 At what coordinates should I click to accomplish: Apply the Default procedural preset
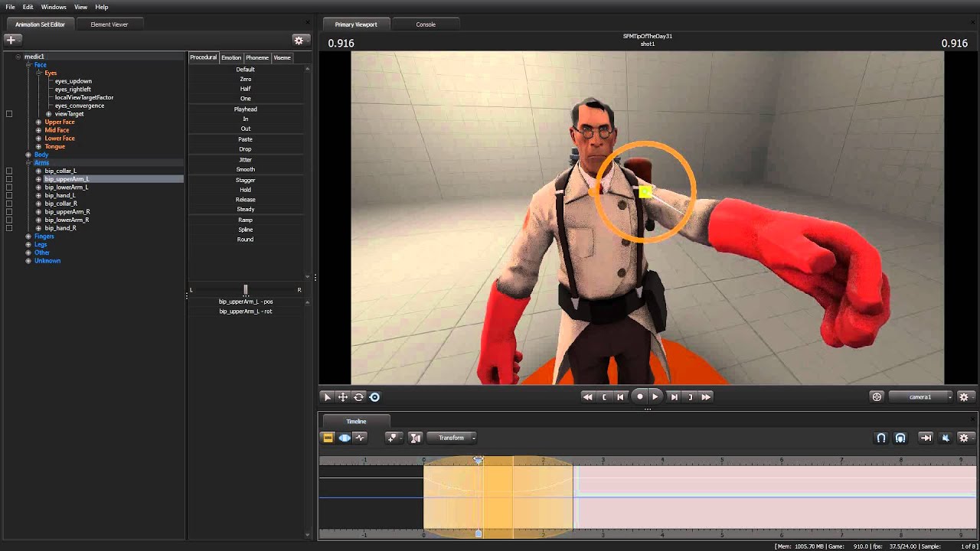pyautogui.click(x=245, y=70)
